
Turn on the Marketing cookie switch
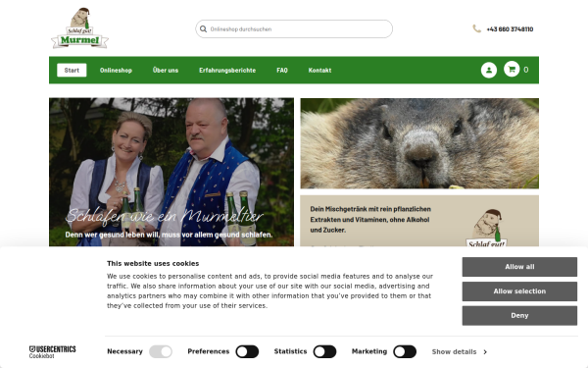click(405, 352)
